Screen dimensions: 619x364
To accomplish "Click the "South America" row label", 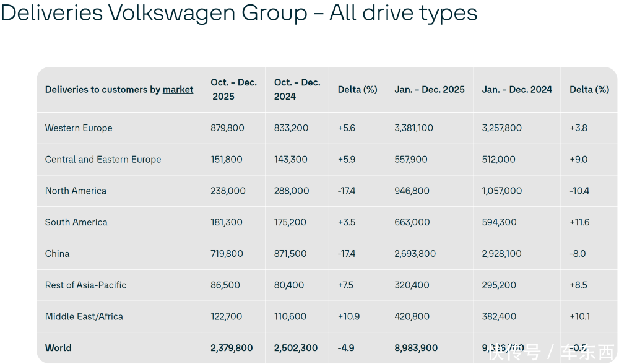I will pyautogui.click(x=76, y=222).
